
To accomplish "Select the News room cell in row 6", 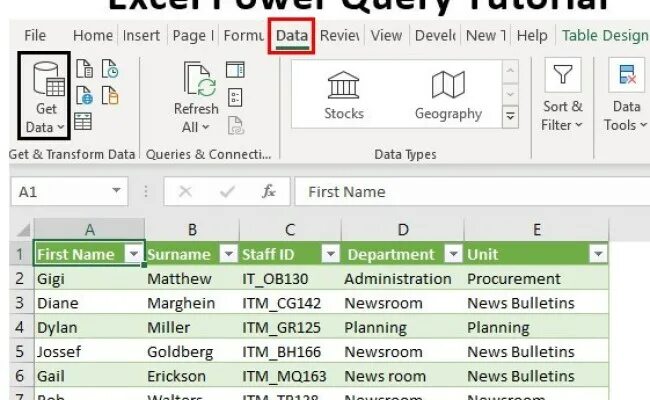I will pyautogui.click(x=403, y=376).
